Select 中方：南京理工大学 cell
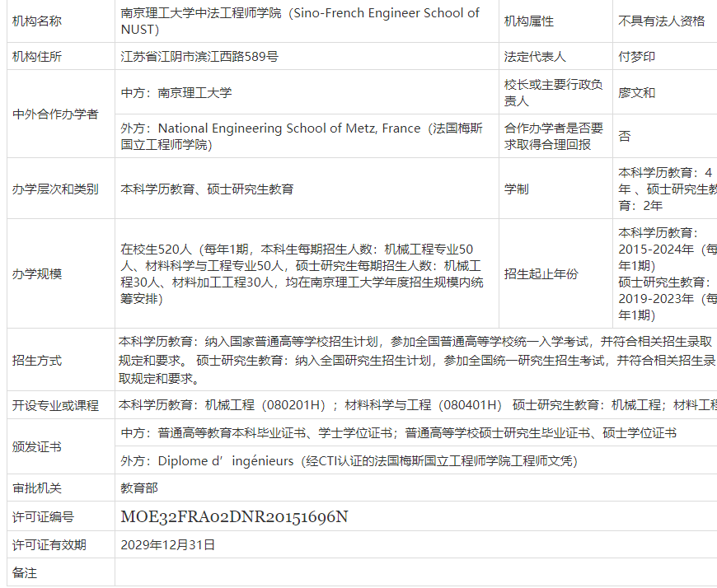The image size is (717, 588). (x=176, y=93)
